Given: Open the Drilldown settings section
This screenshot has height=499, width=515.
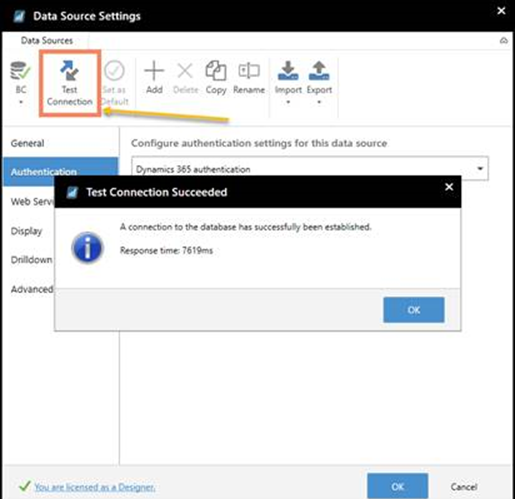Looking at the screenshot, I should [31, 260].
